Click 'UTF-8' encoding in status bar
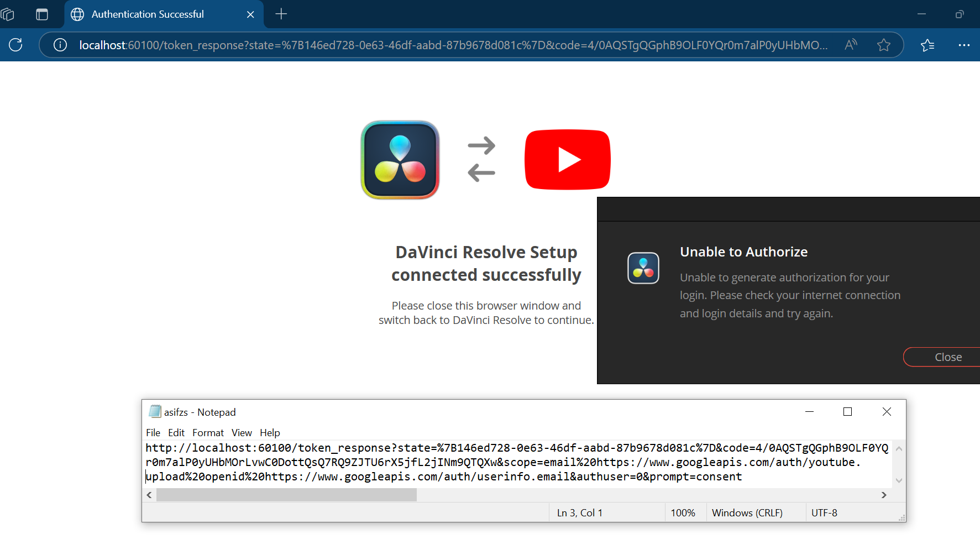The image size is (980, 560). pos(824,512)
